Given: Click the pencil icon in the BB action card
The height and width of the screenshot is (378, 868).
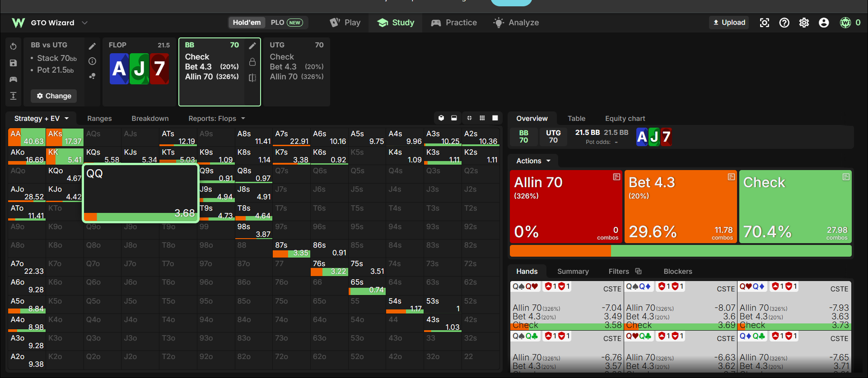Looking at the screenshot, I should pyautogui.click(x=252, y=46).
